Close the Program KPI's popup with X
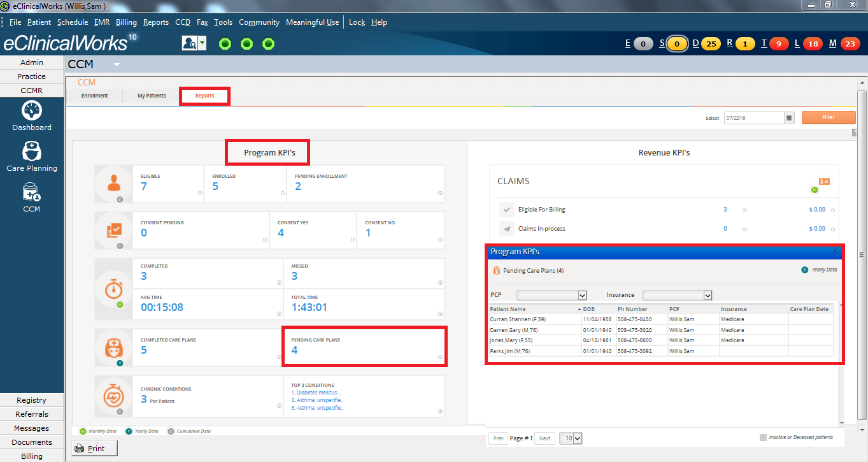868x462 pixels. (x=836, y=252)
